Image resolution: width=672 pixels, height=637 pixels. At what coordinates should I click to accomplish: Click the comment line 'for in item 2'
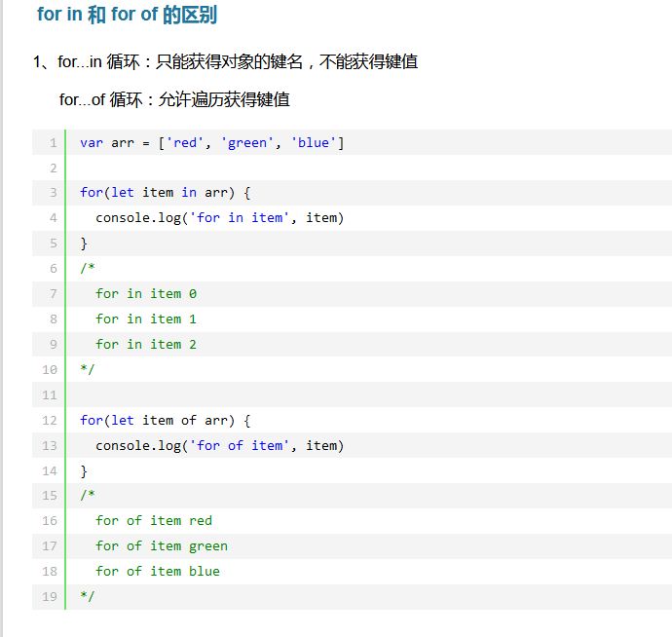click(x=146, y=344)
